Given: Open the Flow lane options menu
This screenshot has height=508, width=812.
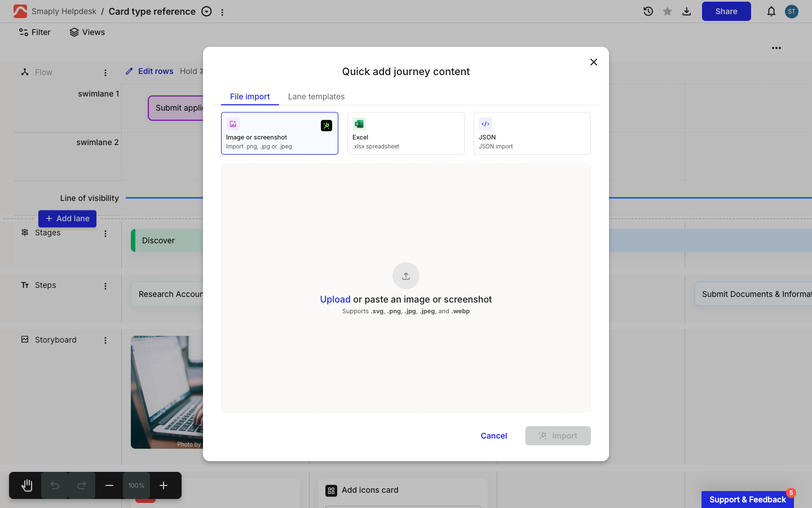Looking at the screenshot, I should [105, 73].
